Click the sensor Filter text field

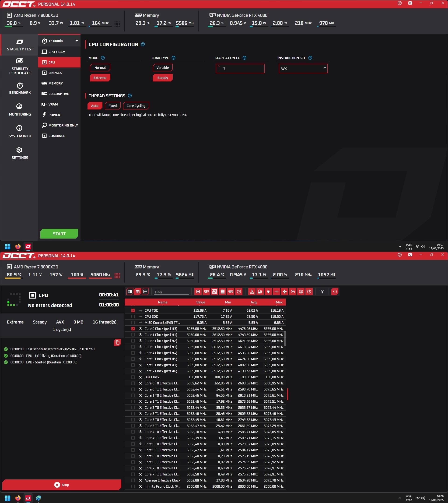point(171,292)
